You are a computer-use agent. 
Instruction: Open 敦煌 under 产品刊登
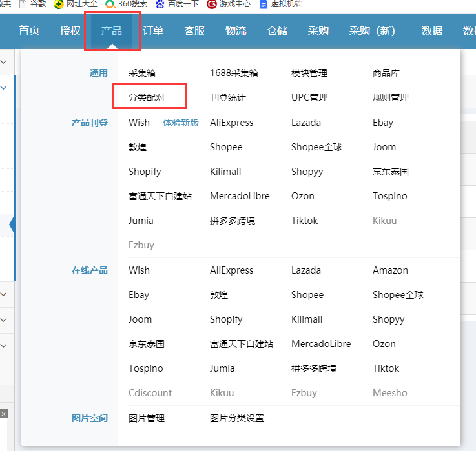click(x=138, y=147)
